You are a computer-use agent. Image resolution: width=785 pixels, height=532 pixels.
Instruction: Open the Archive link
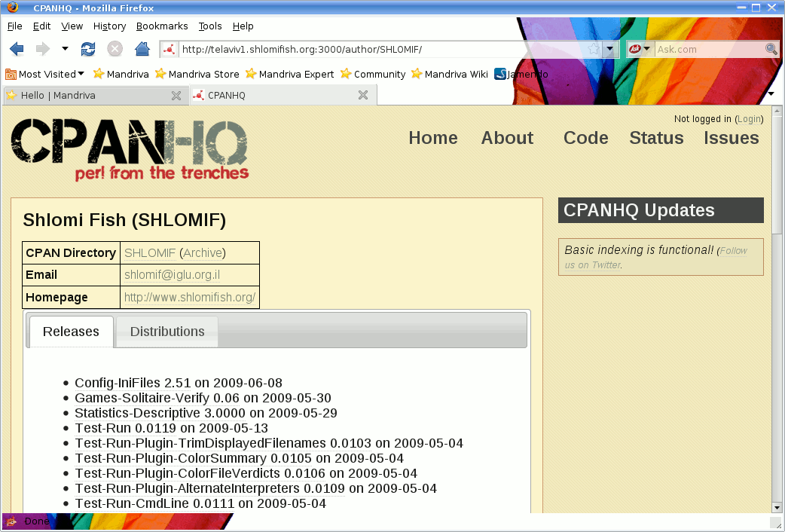203,253
